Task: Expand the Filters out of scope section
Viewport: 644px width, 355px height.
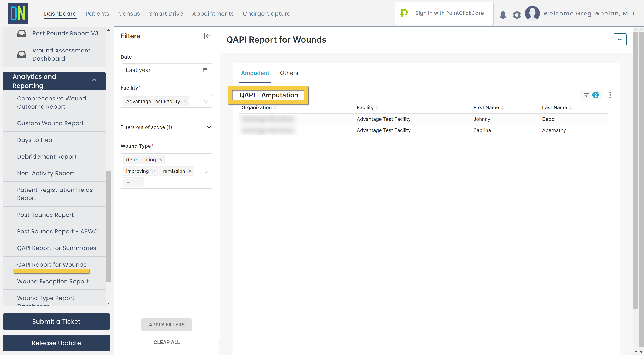Action: pyautogui.click(x=209, y=127)
